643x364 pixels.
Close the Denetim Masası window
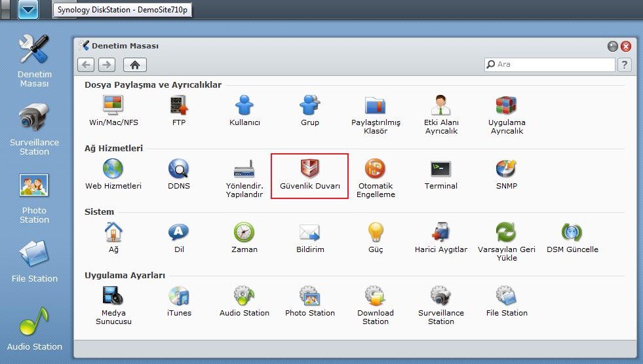pos(626,46)
